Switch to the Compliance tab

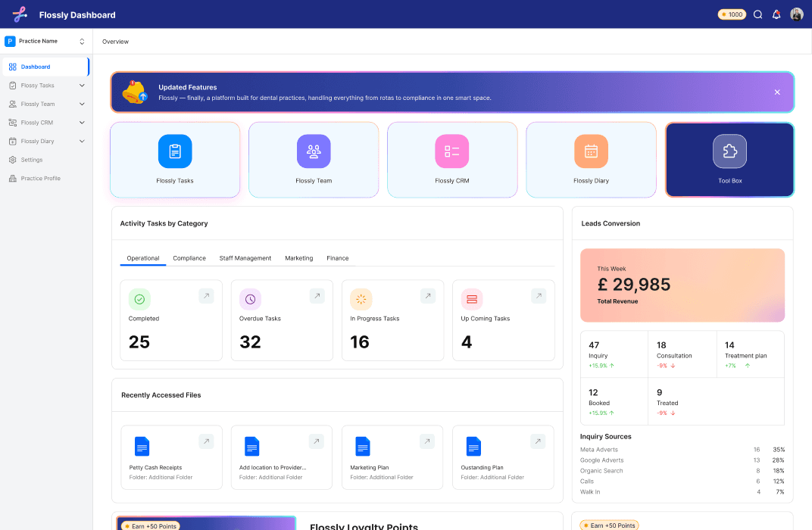(189, 258)
